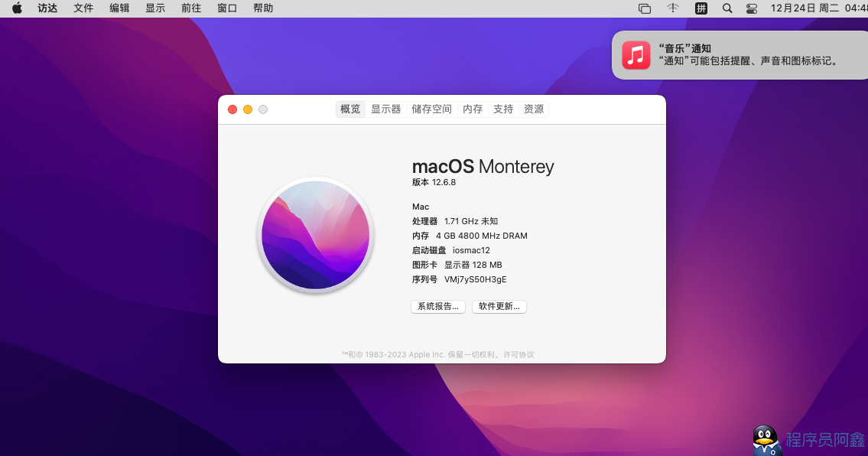The height and width of the screenshot is (456, 868).
Task: Switch to the 内存 tab
Action: (473, 109)
